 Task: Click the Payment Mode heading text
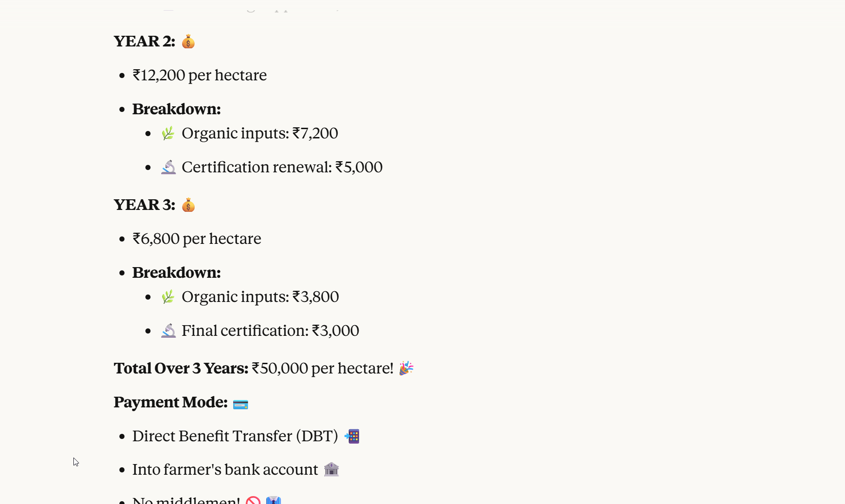pos(170,402)
